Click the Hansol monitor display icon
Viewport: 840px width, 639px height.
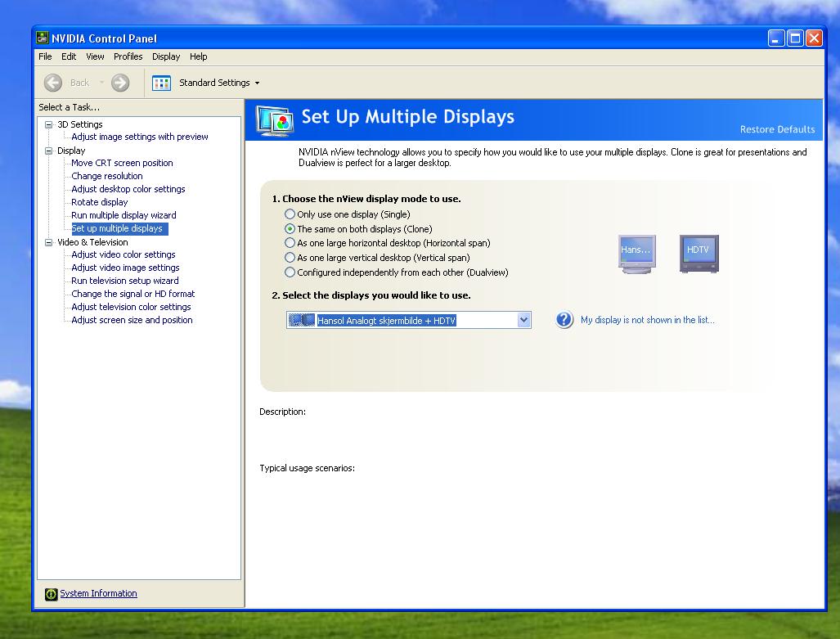(637, 254)
